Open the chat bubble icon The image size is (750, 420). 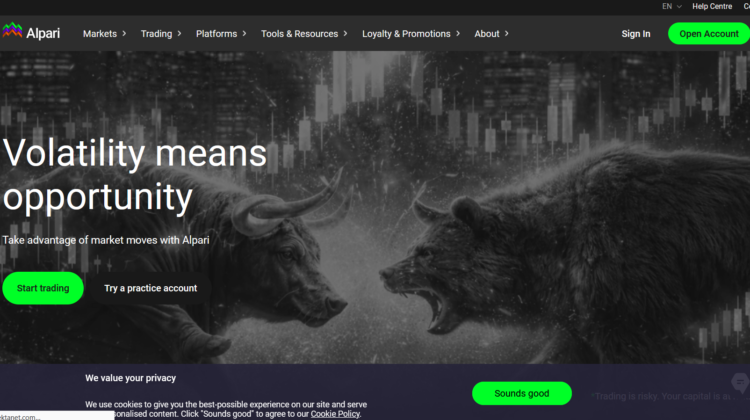click(x=740, y=383)
